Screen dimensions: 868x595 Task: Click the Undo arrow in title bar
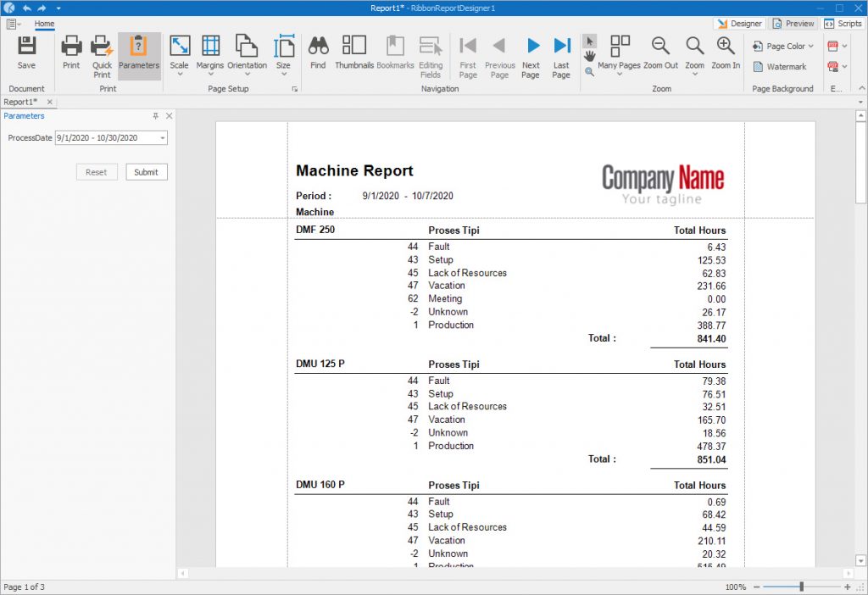(x=26, y=8)
